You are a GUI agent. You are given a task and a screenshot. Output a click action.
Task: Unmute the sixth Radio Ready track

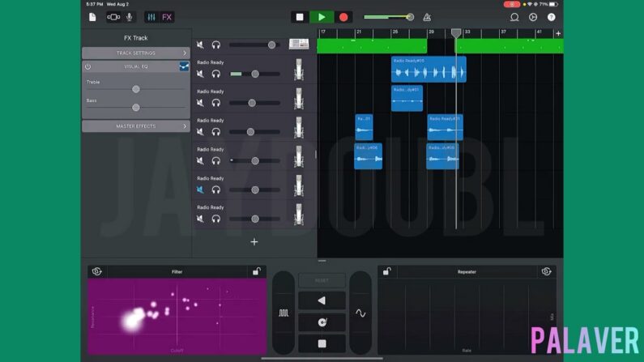[x=200, y=190]
